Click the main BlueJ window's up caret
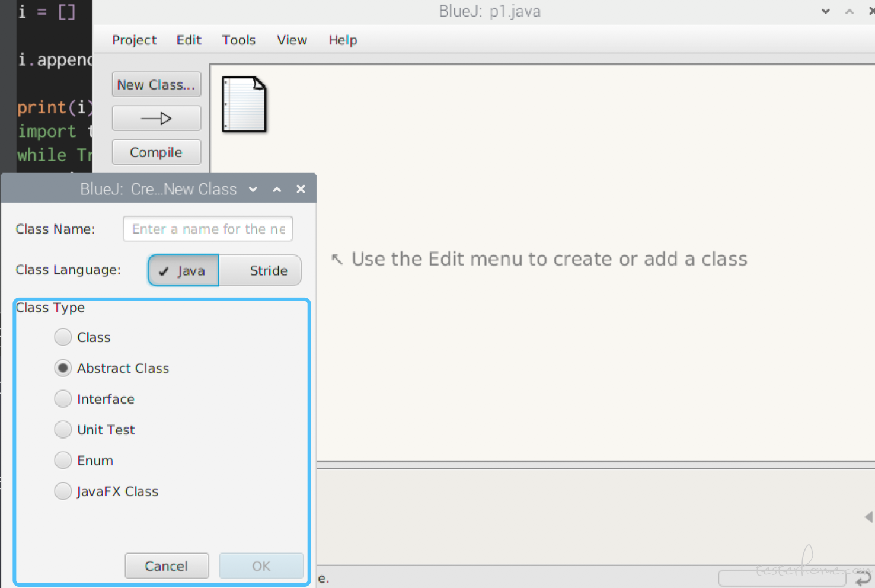Screen dimensions: 875x588 point(850,11)
